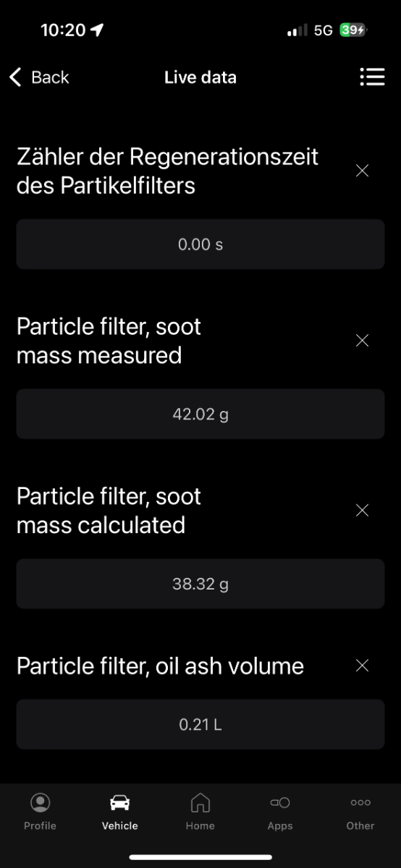Tap the battery indicator in status bar
Viewport: 401px width, 868px height.
click(x=353, y=30)
